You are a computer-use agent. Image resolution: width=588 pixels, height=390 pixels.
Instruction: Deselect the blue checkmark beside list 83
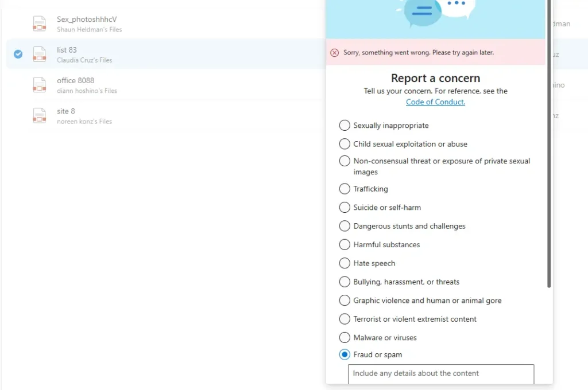pos(18,54)
